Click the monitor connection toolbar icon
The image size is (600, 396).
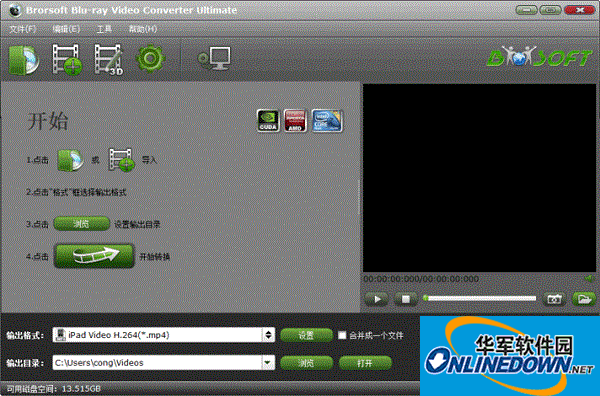[214, 58]
